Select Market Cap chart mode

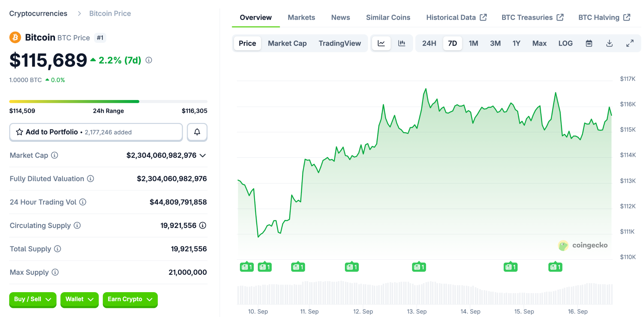click(287, 43)
